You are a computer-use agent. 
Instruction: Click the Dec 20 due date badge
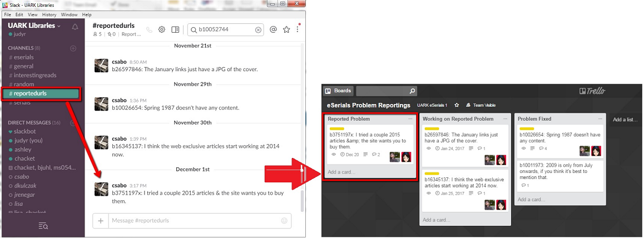350,154
